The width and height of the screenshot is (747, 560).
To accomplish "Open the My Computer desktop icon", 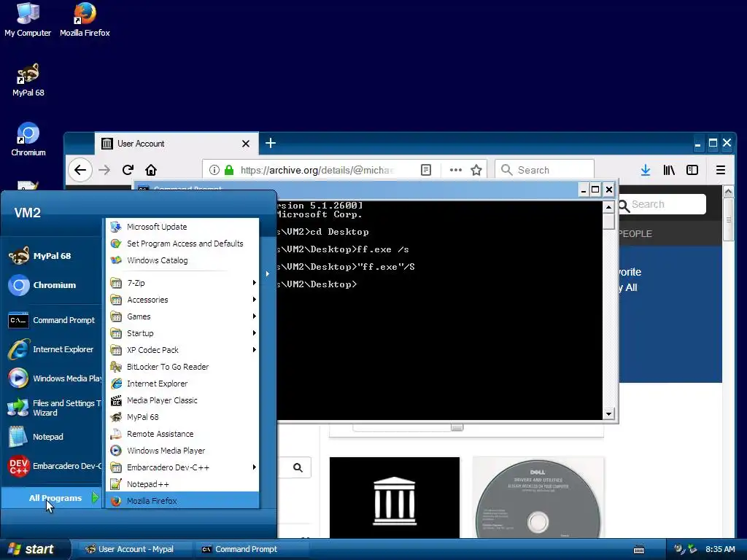I will pos(28,19).
